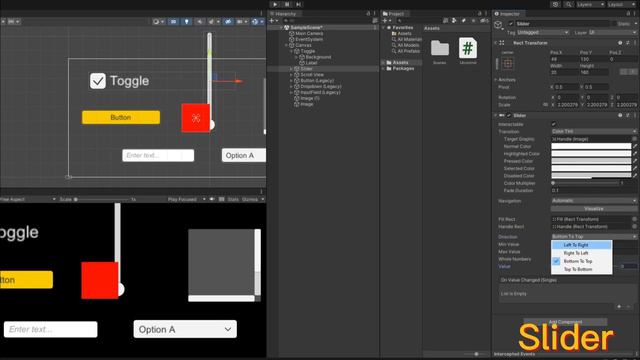Choose Left To Right direction option

pyautogui.click(x=582, y=245)
